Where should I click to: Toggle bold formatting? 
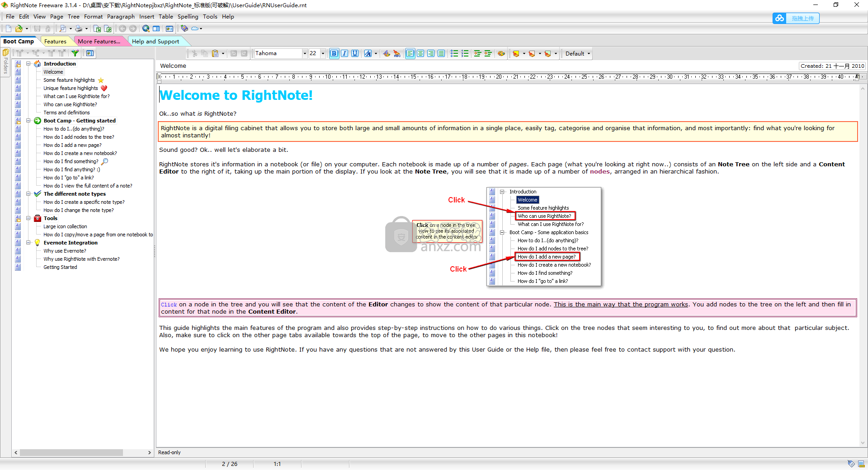pos(334,53)
